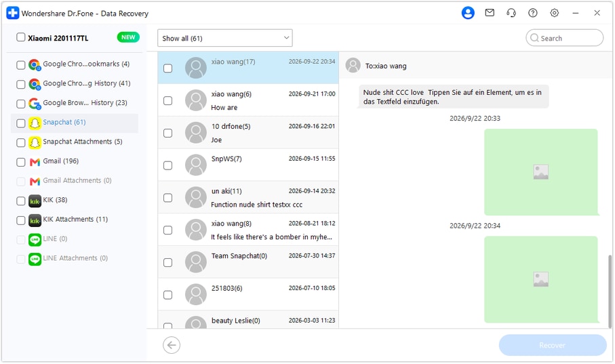Image resolution: width=615 pixels, height=364 pixels.
Task: Click the chat pane vertical scrollbar
Action: (610, 291)
